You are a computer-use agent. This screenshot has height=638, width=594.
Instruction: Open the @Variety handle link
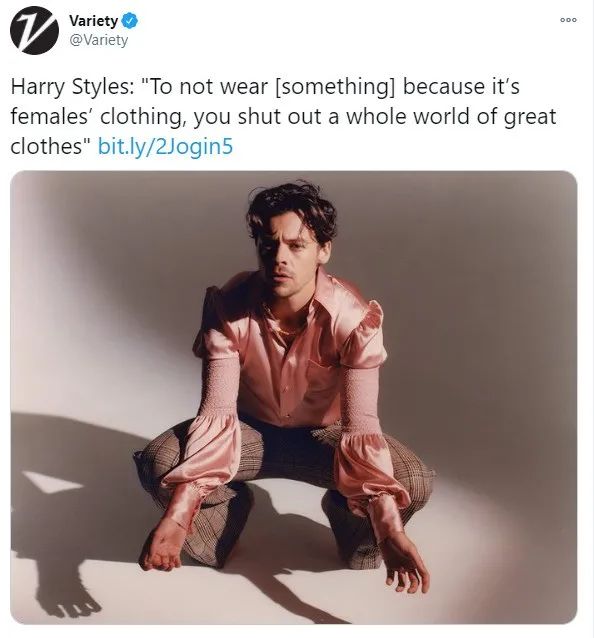click(98, 40)
